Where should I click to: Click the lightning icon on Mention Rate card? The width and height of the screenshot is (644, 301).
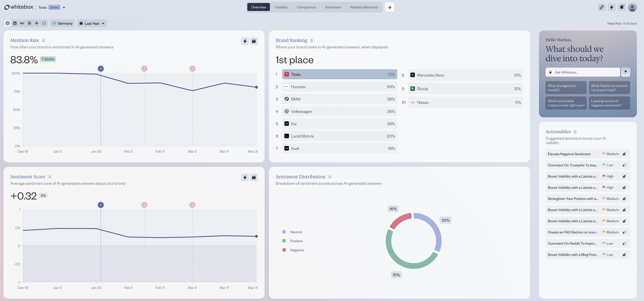245,41
